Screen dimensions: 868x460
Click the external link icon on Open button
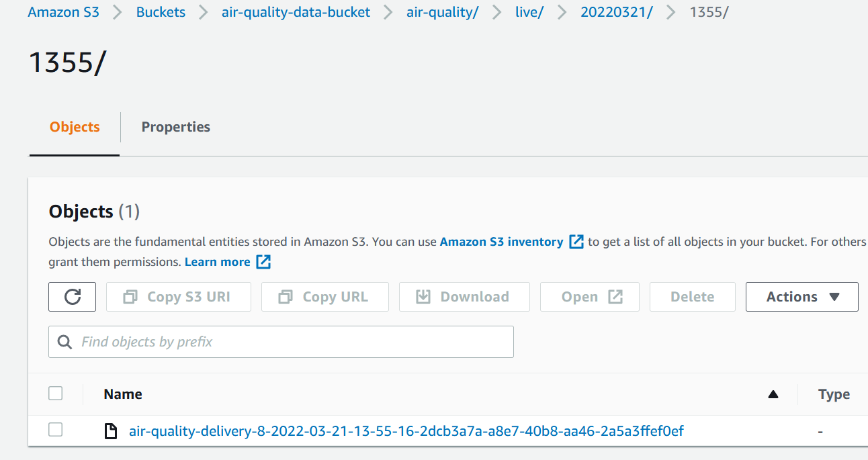click(615, 297)
